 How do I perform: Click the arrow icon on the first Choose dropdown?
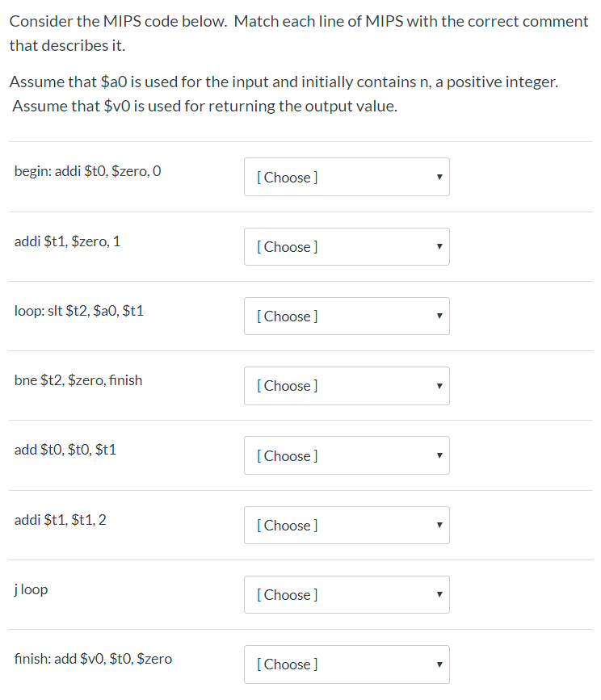[439, 177]
